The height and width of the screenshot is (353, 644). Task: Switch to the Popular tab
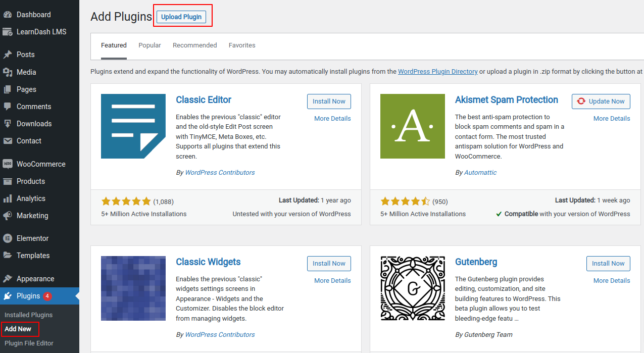click(150, 45)
